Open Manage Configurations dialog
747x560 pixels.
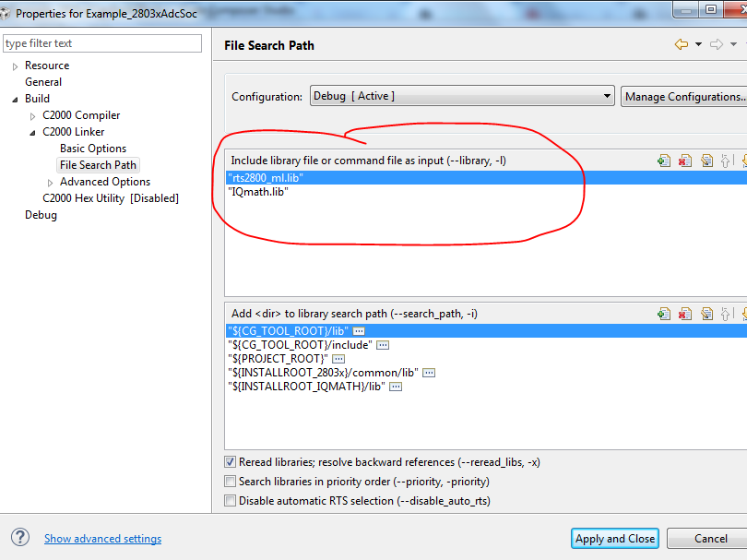pos(684,96)
